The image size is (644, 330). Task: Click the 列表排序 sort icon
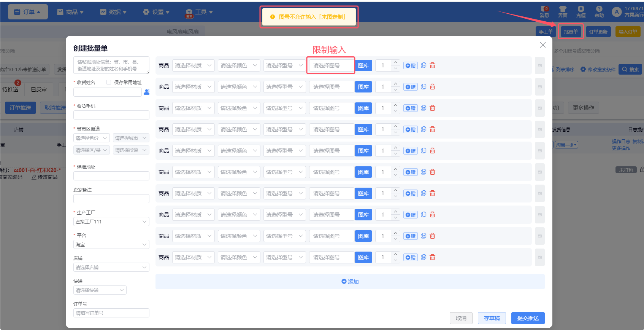pos(553,69)
